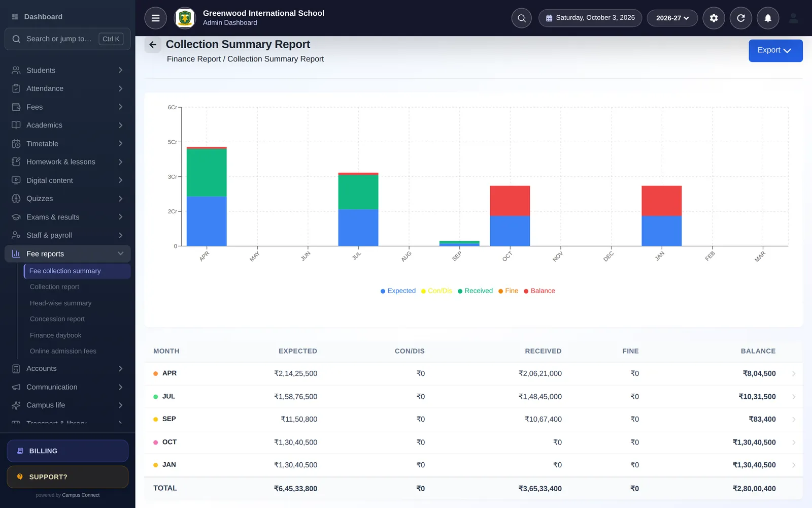The width and height of the screenshot is (812, 508).
Task: Toggle the Fine series in chart legend
Action: tap(508, 291)
